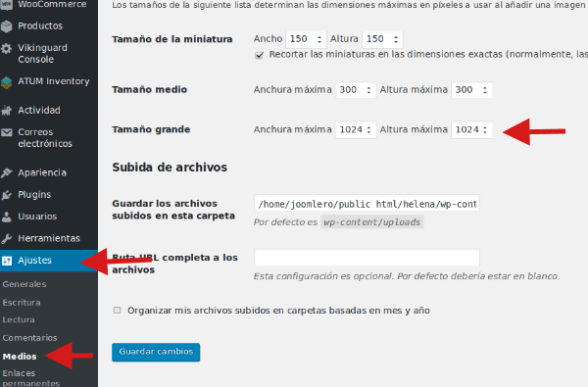Click the Productos box icon
This screenshot has width=588, height=387.
coord(7,25)
